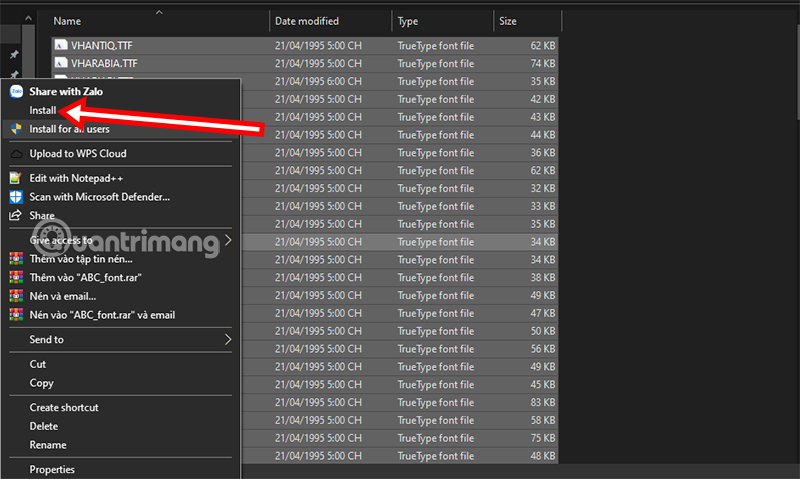Screen dimensions: 800x479
Task: Click the 74 KB size cell
Action: [x=543, y=63]
